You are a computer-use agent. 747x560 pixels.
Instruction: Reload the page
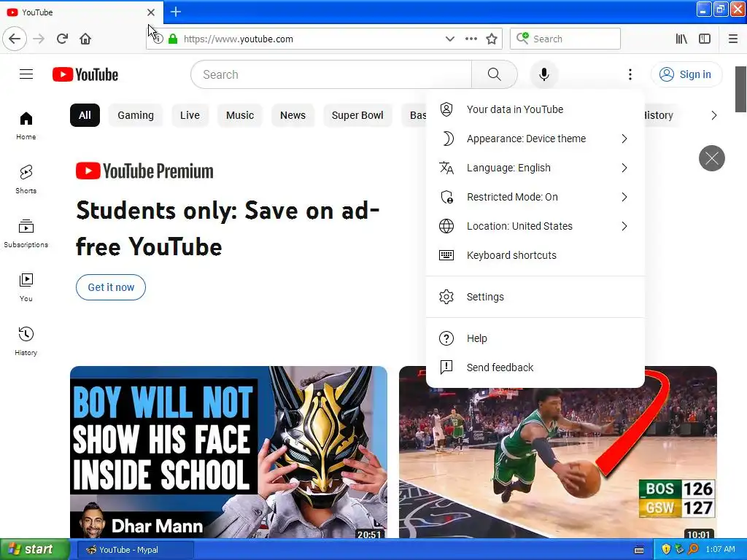tap(63, 39)
